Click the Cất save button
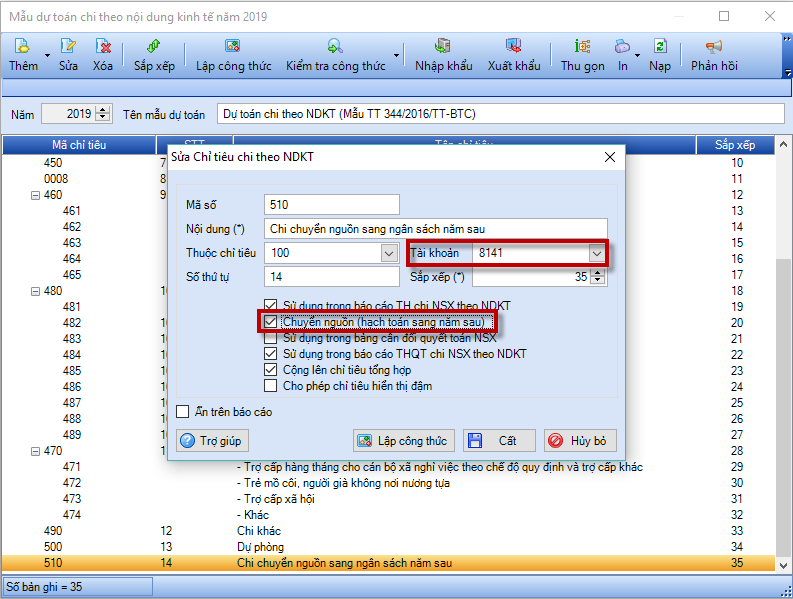This screenshot has width=793, height=599. click(x=498, y=441)
